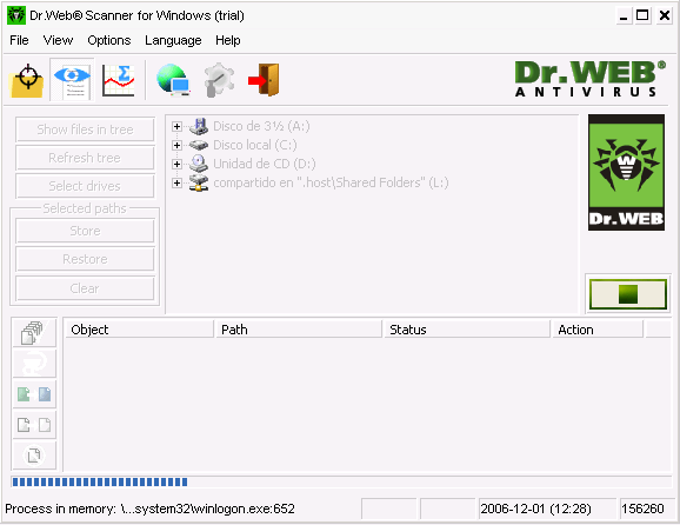Click the 156260 virus records status cell
This screenshot has height=525, width=680.
point(645,508)
